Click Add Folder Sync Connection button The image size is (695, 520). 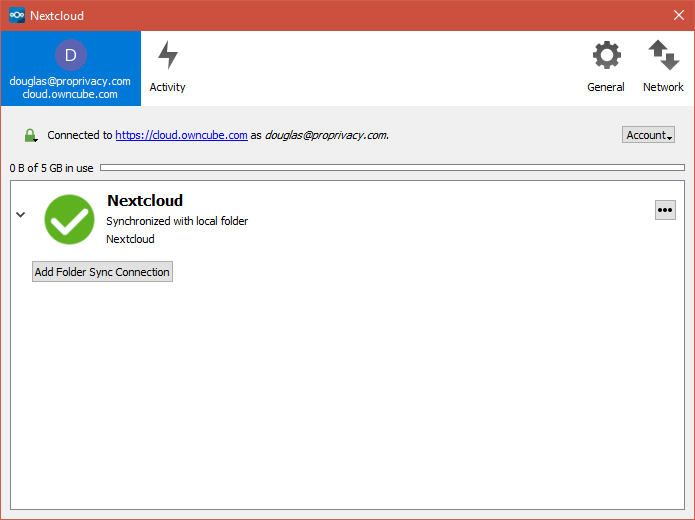tap(102, 272)
